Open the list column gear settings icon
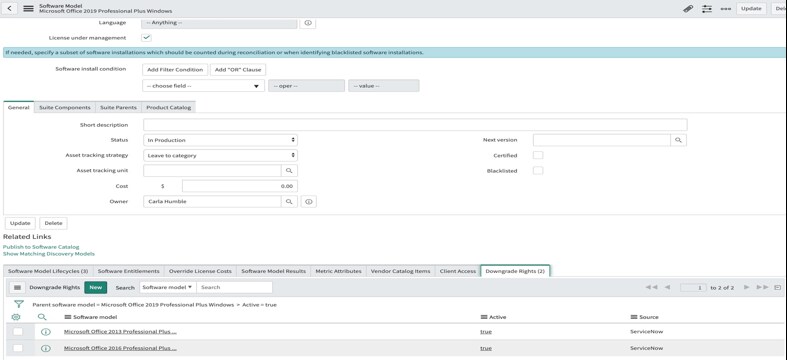 pos(16,317)
